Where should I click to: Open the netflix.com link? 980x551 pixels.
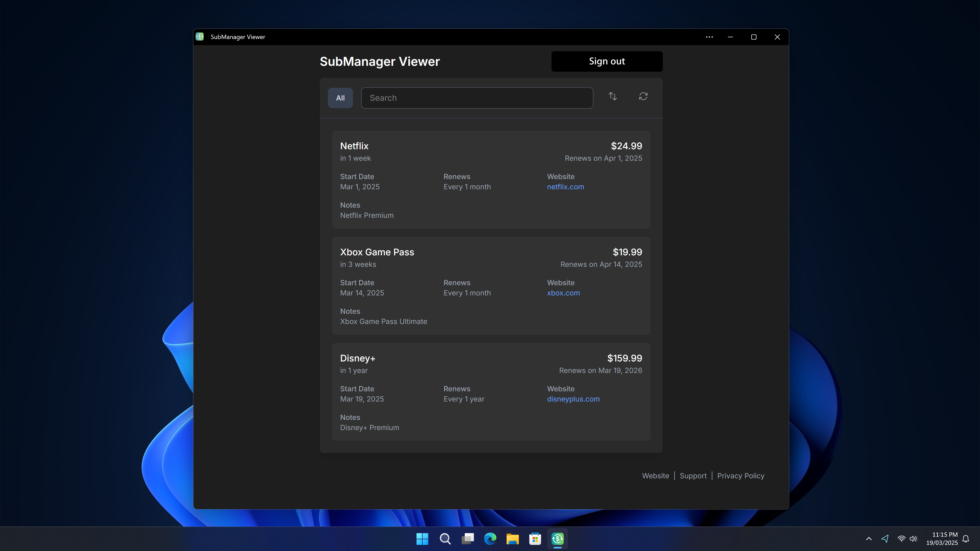pos(565,187)
